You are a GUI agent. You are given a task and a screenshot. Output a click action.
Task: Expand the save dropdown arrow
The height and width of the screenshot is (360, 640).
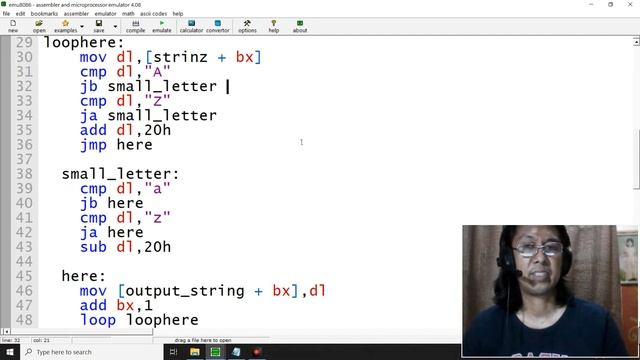point(116,27)
